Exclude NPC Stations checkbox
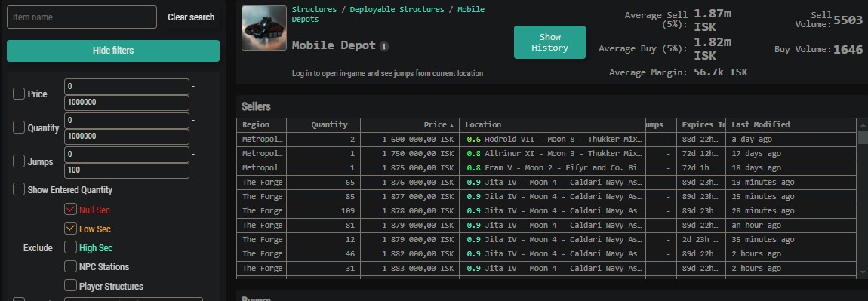Image resolution: width=868 pixels, height=301 pixels. pyautogui.click(x=70, y=266)
